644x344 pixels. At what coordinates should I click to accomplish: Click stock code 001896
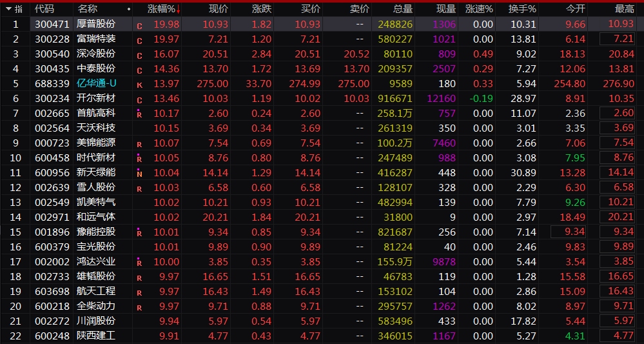click(52, 232)
